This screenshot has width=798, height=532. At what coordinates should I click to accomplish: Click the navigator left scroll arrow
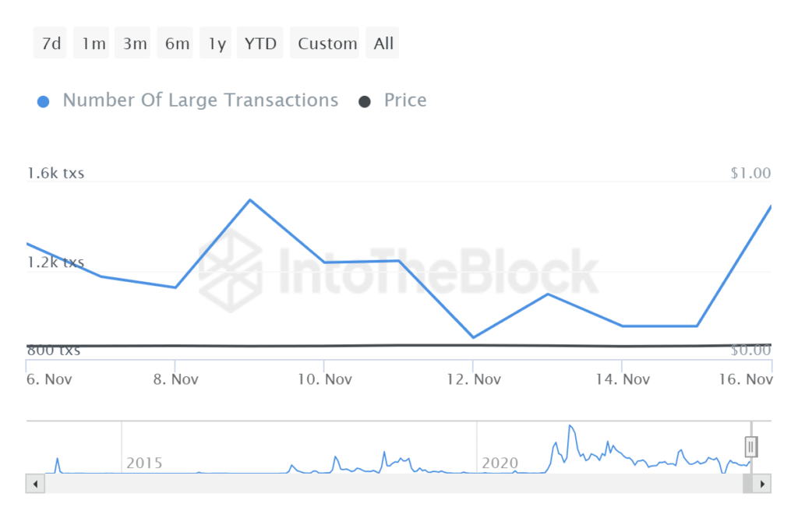coord(34,484)
